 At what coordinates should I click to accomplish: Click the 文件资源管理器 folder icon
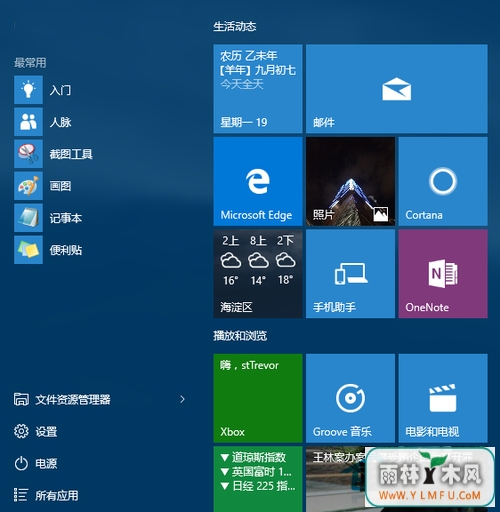[21, 399]
